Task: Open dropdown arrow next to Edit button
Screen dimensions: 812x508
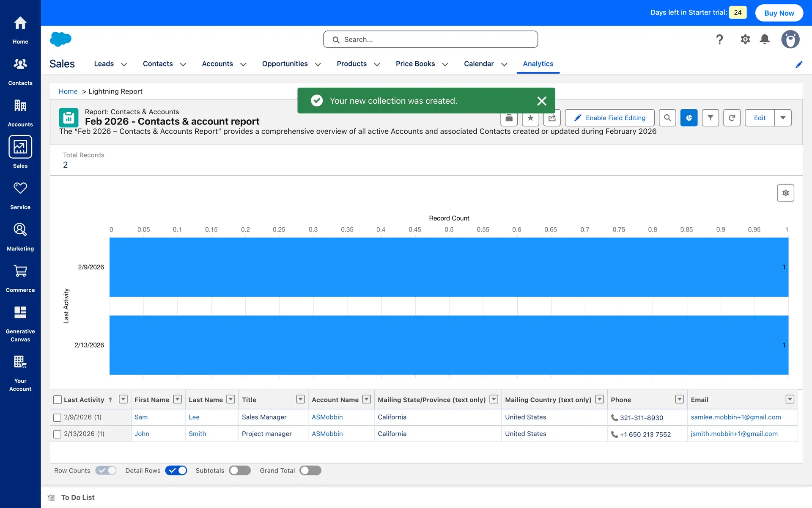Action: (x=783, y=118)
